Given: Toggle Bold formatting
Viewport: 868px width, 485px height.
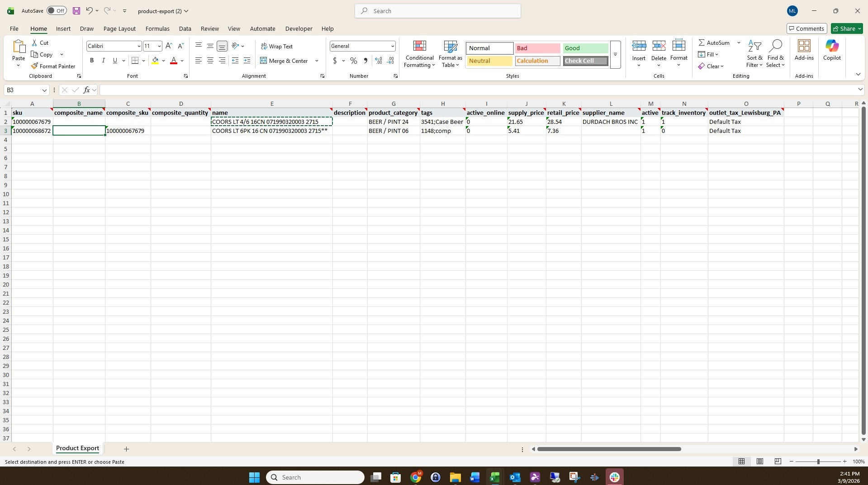Looking at the screenshot, I should (x=92, y=61).
